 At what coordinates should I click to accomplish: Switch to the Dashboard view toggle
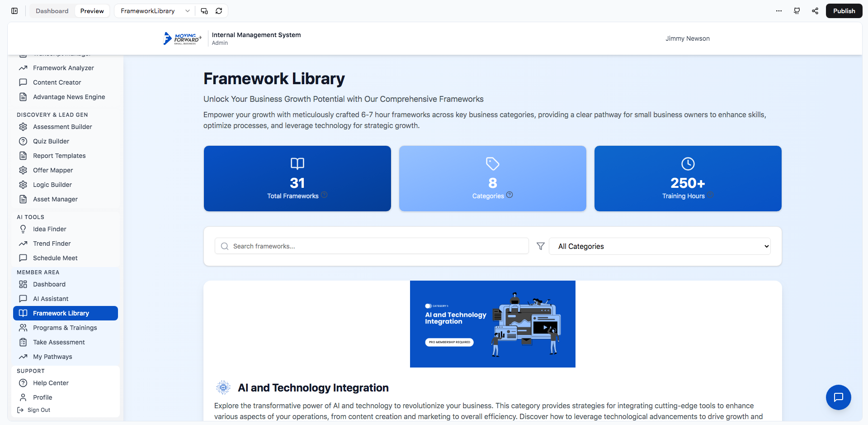pyautogui.click(x=52, y=11)
